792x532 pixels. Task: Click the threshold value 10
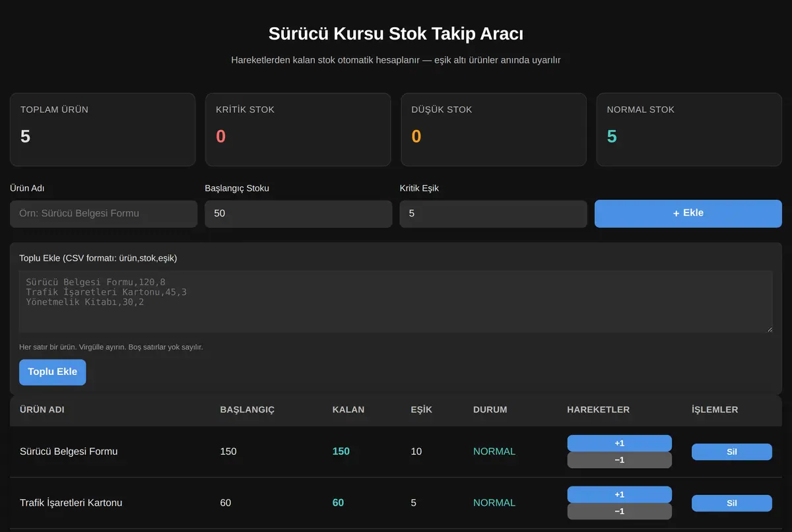(416, 451)
